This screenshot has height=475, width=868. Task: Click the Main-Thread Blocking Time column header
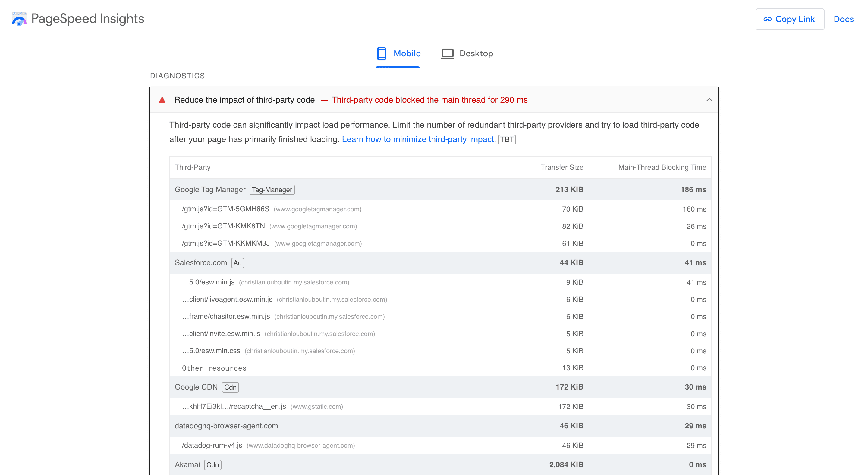(662, 167)
